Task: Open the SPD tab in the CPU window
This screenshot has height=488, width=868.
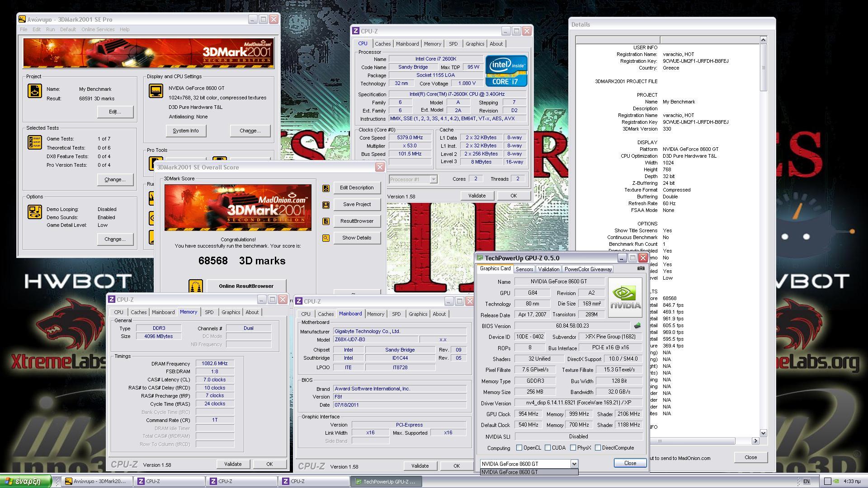Action: click(x=453, y=44)
